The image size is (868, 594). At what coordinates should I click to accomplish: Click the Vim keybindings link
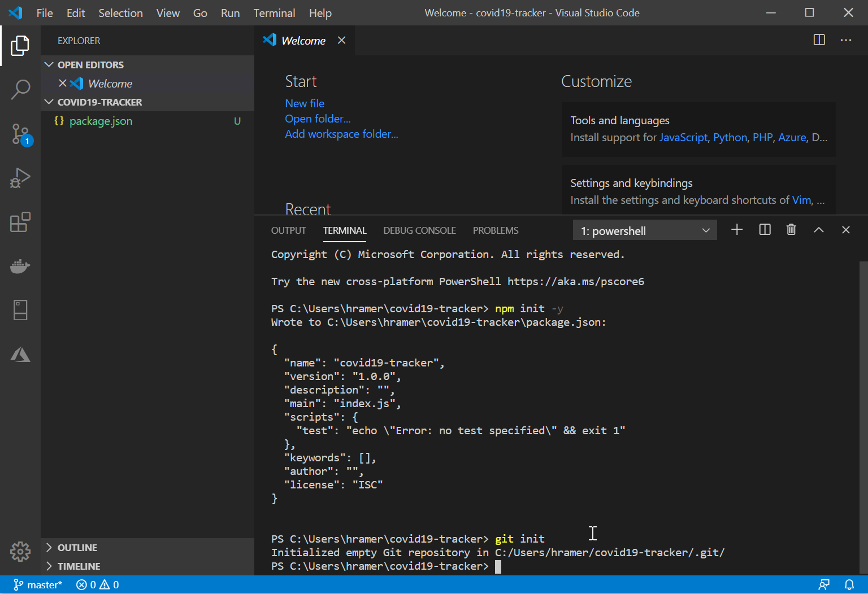[801, 200]
